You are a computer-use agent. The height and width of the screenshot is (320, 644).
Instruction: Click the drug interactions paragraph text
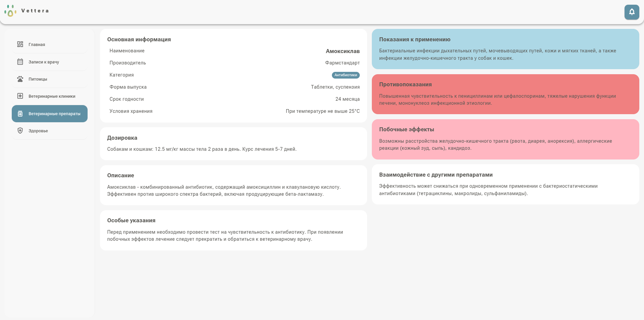tap(488, 190)
